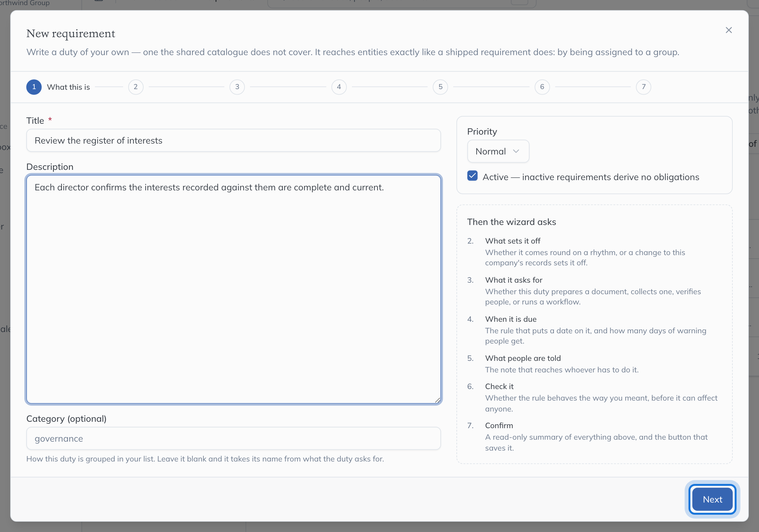Screen dimensions: 759x532
Task: Uncheck the Active requirement checkbox
Action: (472, 176)
